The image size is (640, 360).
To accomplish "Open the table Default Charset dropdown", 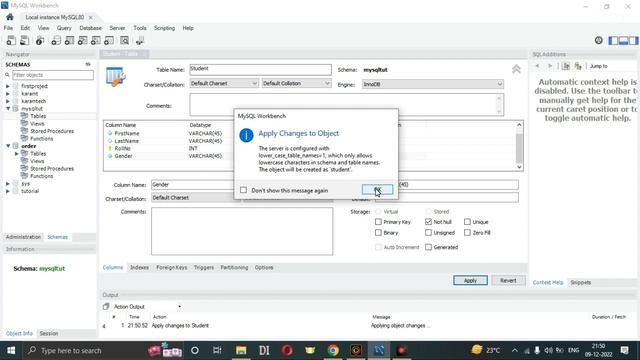I will click(x=224, y=83).
